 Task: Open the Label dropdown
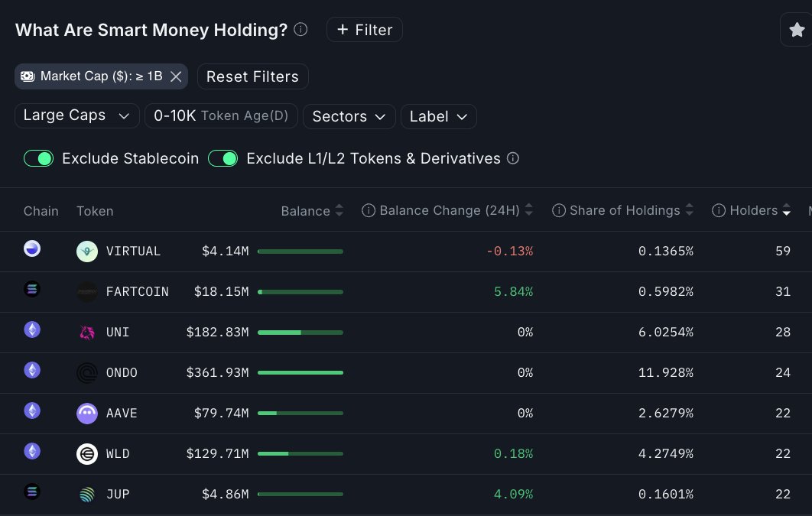(x=438, y=116)
